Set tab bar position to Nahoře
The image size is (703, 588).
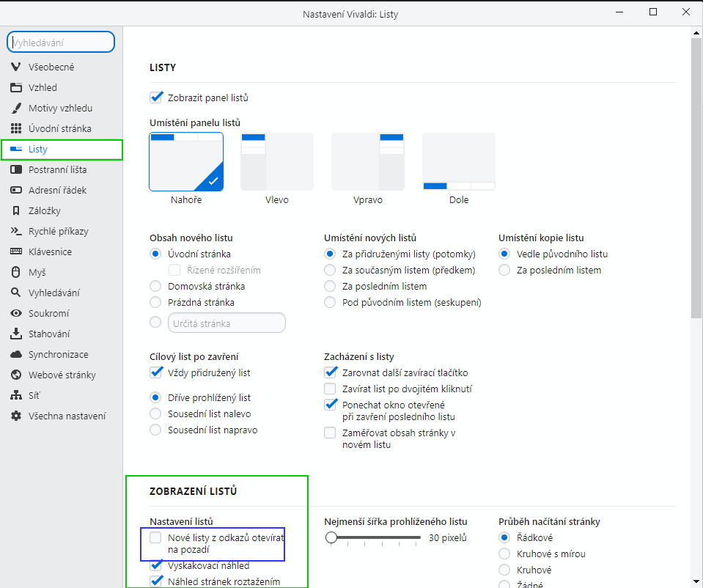[x=186, y=161]
